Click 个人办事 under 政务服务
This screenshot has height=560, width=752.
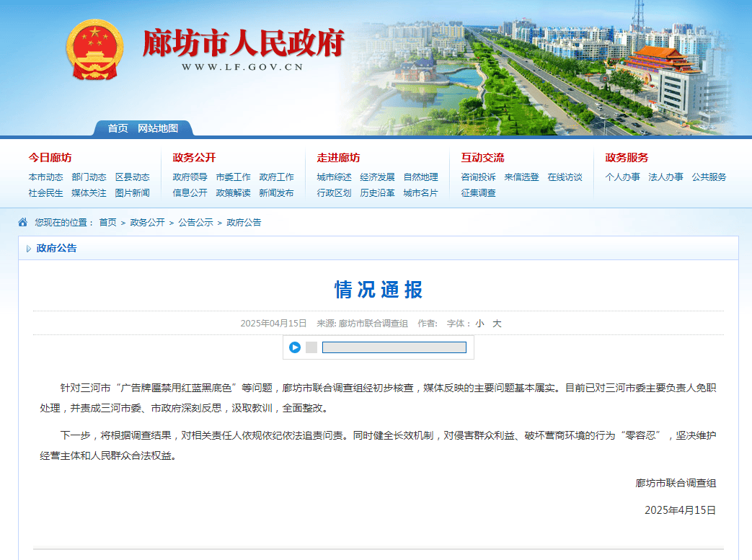click(x=623, y=177)
